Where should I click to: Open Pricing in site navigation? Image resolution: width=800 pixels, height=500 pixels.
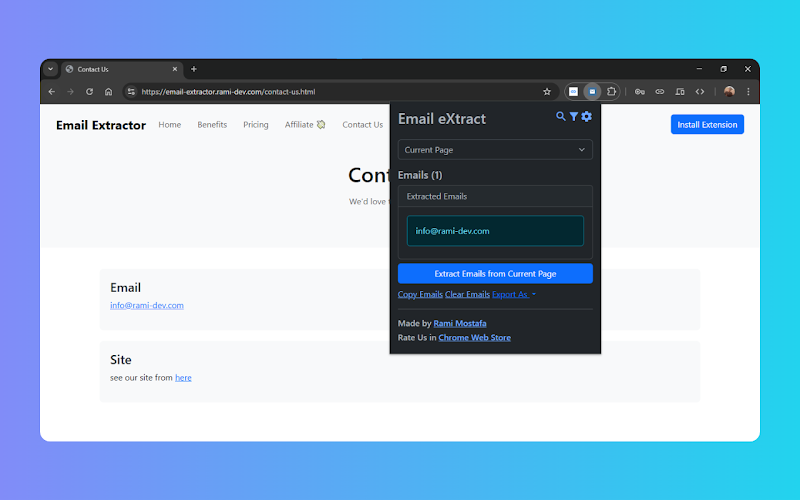(x=256, y=125)
